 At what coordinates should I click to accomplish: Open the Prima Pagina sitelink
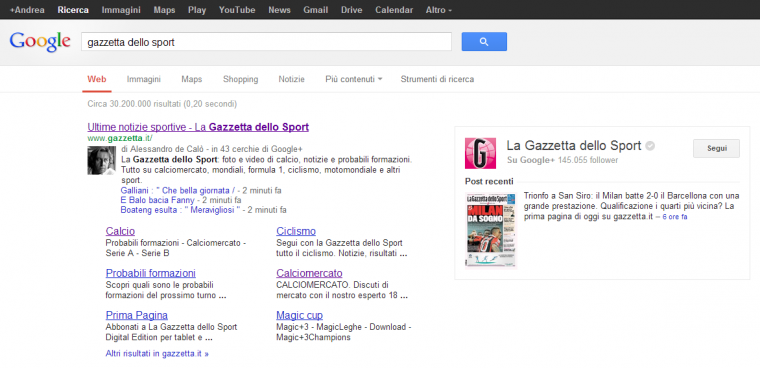coord(137,315)
